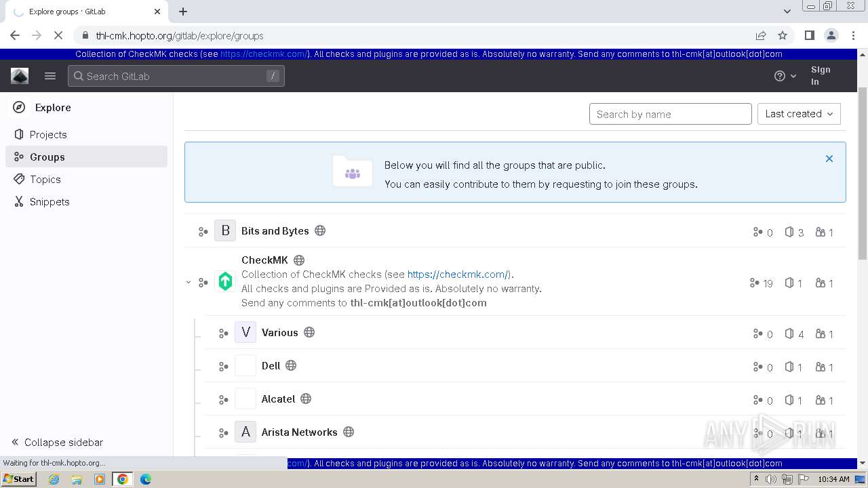Focus the Search by name field
The width and height of the screenshot is (868, 488).
[x=670, y=114]
